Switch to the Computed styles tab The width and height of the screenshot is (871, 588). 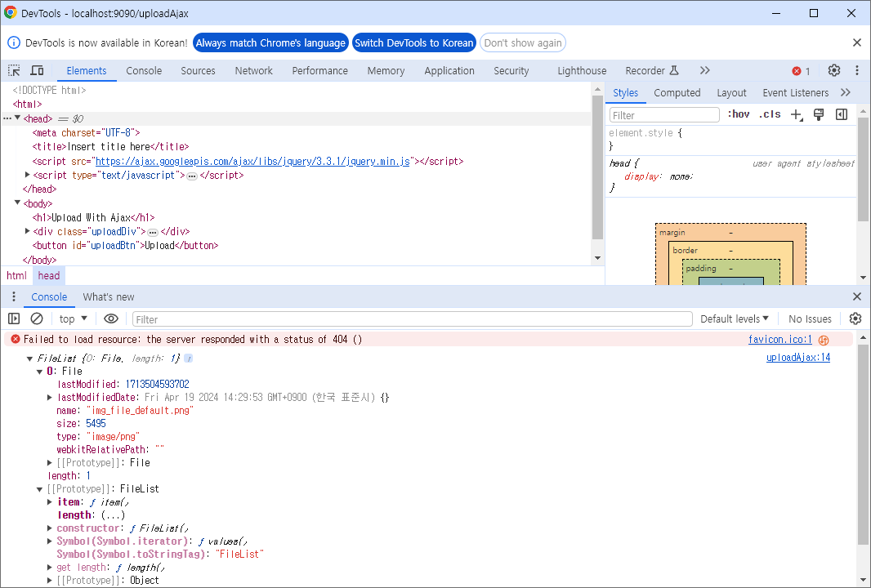(x=677, y=93)
